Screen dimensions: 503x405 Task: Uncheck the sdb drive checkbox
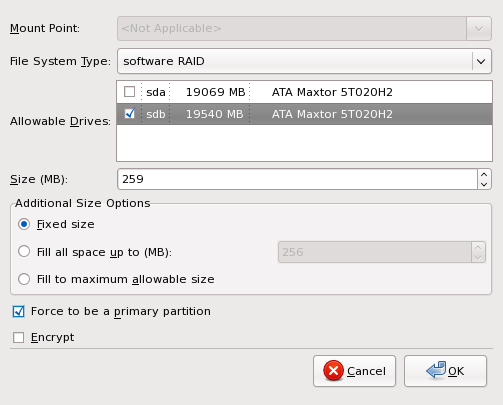129,114
